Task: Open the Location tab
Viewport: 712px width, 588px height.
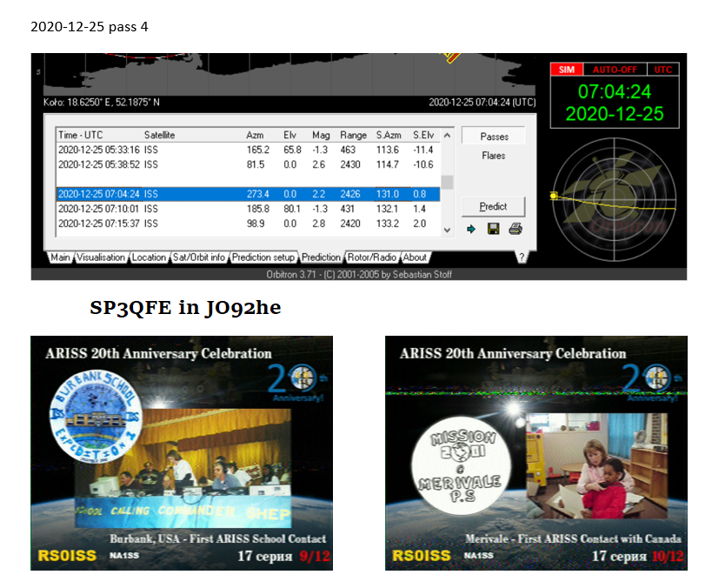Action: point(149,257)
